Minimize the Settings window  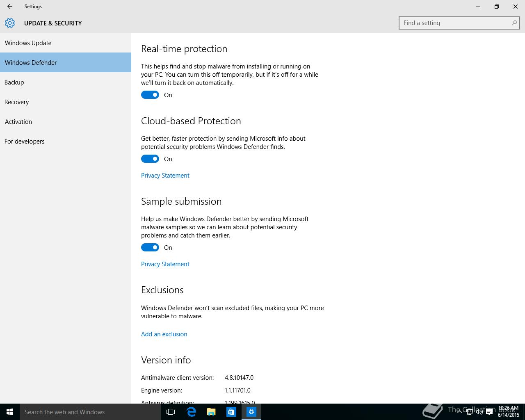click(x=478, y=7)
